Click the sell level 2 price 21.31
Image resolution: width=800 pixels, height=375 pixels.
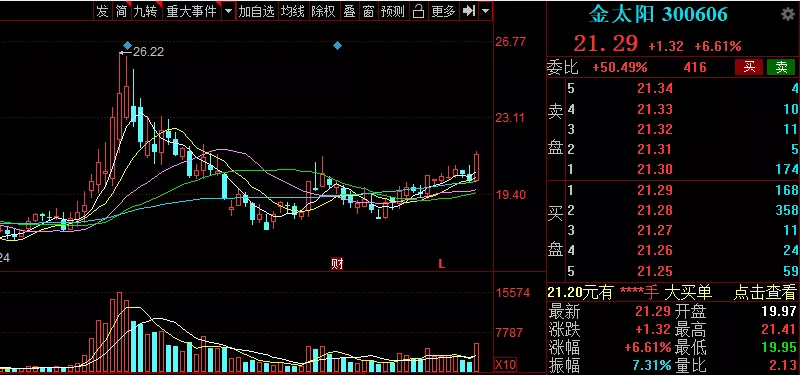tap(655, 149)
